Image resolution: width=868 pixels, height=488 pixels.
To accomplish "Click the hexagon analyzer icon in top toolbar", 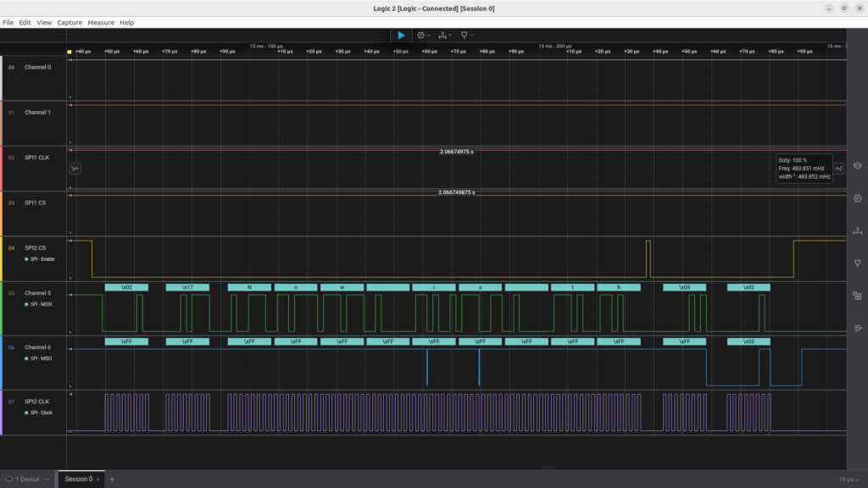I will tap(420, 35).
